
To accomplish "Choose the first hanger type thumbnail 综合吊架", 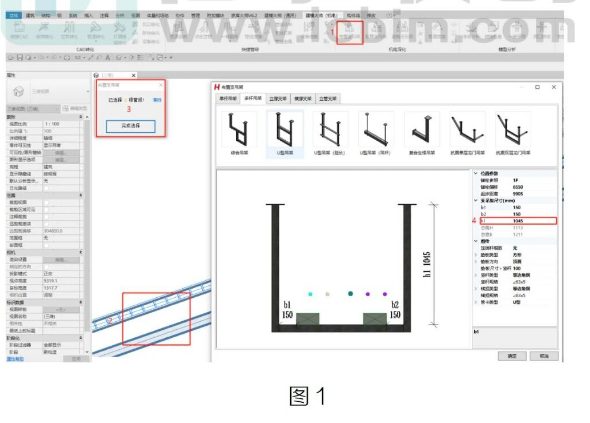I will coord(239,134).
